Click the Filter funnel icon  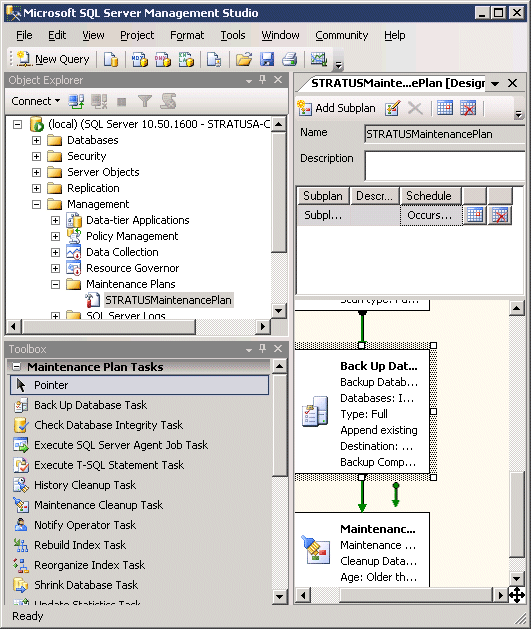(145, 101)
